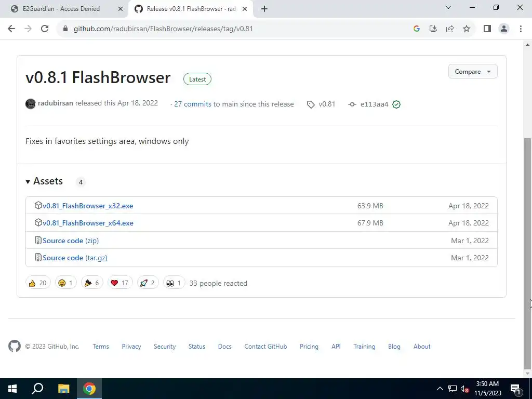
Task: Close the FlashBrowser release tab
Action: (245, 9)
